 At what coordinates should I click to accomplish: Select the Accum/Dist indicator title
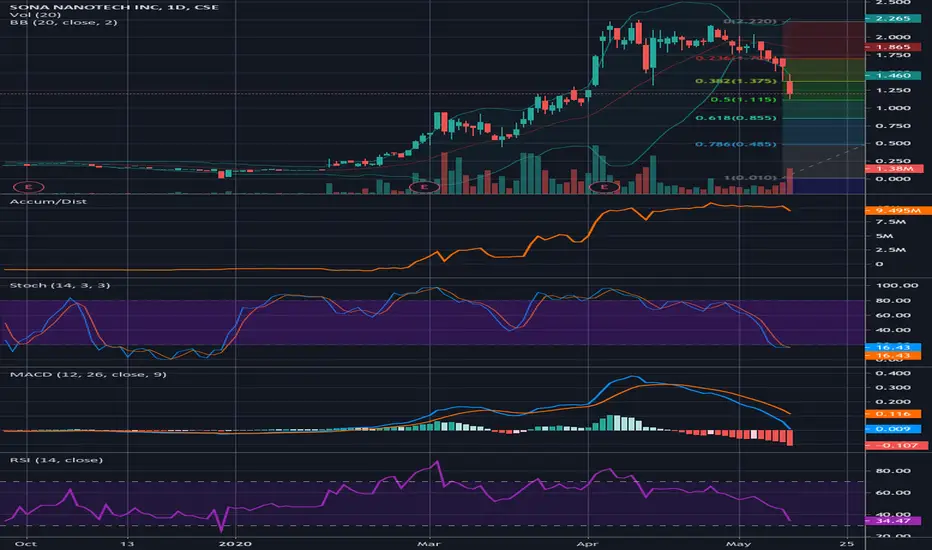click(48, 202)
